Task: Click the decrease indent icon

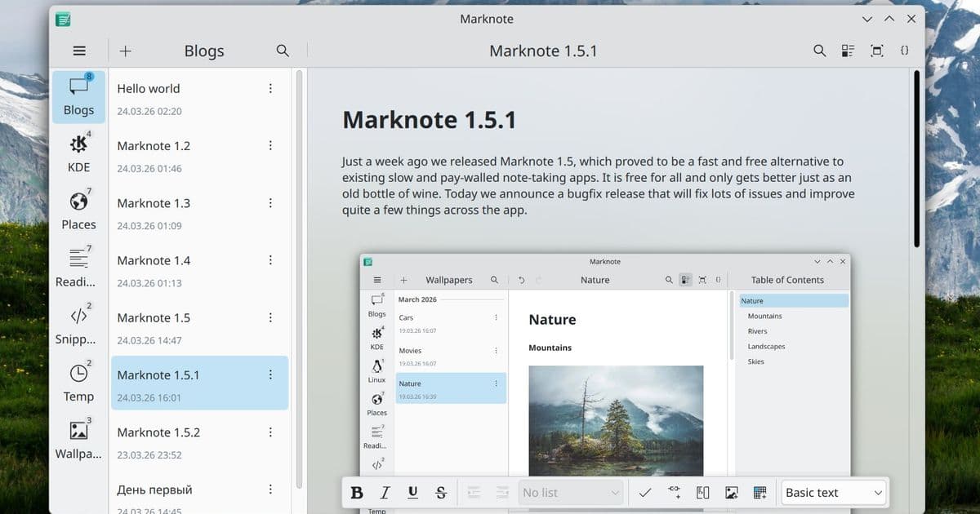Action: [x=473, y=493]
